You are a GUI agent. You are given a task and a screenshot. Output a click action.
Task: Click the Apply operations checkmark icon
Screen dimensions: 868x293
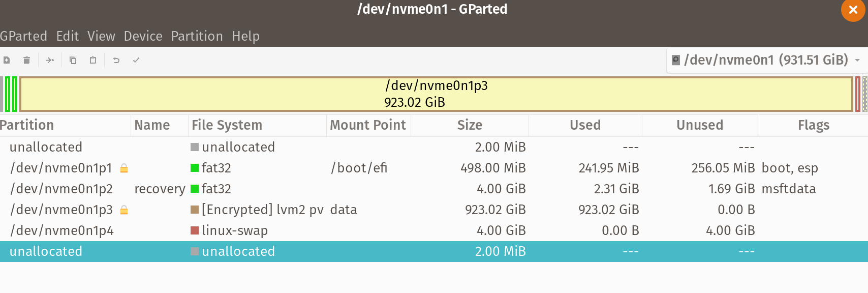[136, 60]
